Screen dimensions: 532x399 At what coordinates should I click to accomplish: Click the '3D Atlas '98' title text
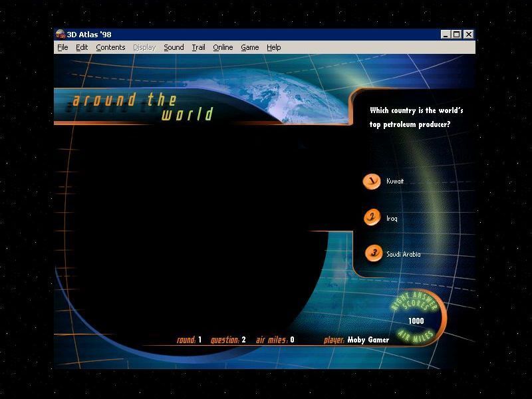(89, 35)
